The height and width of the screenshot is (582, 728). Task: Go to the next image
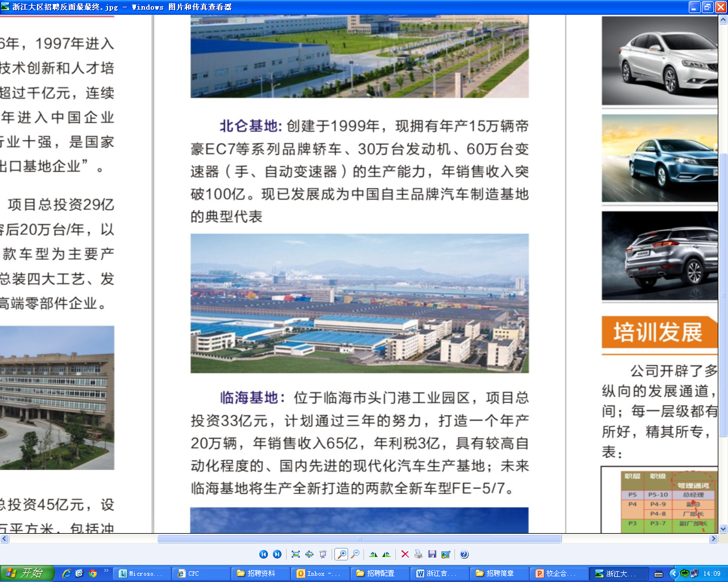(x=277, y=554)
